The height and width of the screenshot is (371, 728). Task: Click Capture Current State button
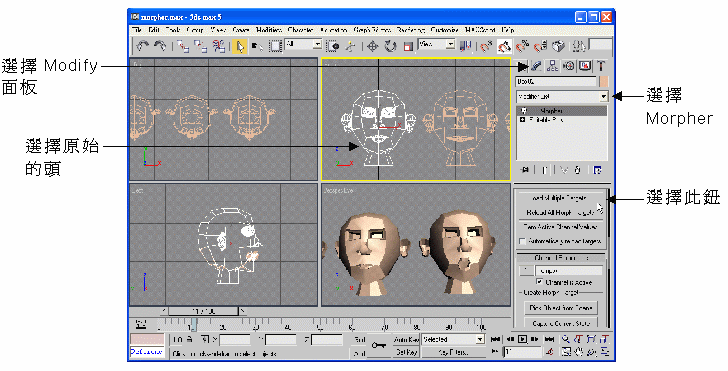click(560, 323)
